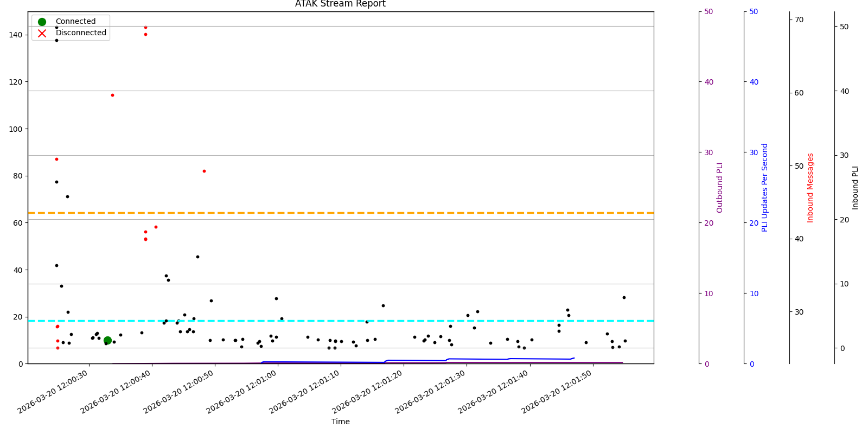Click the red 'Inbound Messages' axis label
The width and height of the screenshot is (868, 434).
810,187
